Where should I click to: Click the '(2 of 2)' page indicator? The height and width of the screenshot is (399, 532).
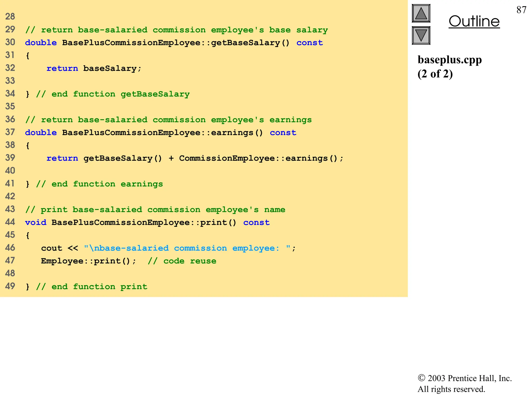[435, 74]
